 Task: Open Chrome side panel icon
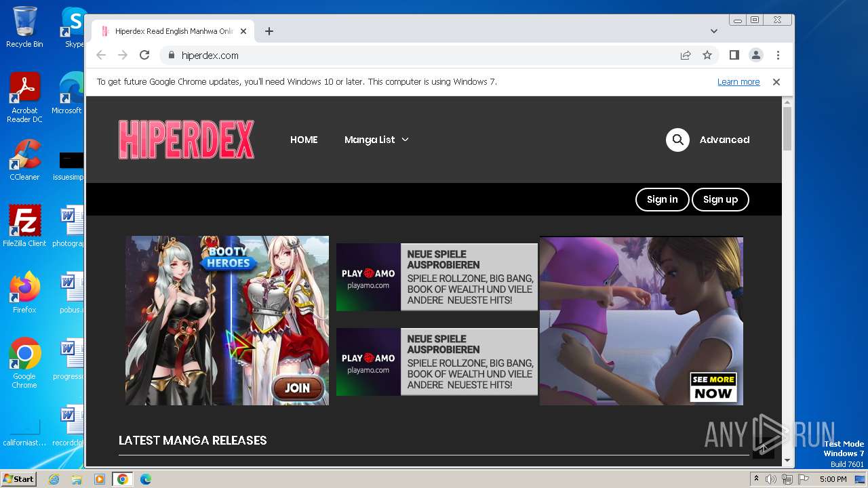coord(734,56)
